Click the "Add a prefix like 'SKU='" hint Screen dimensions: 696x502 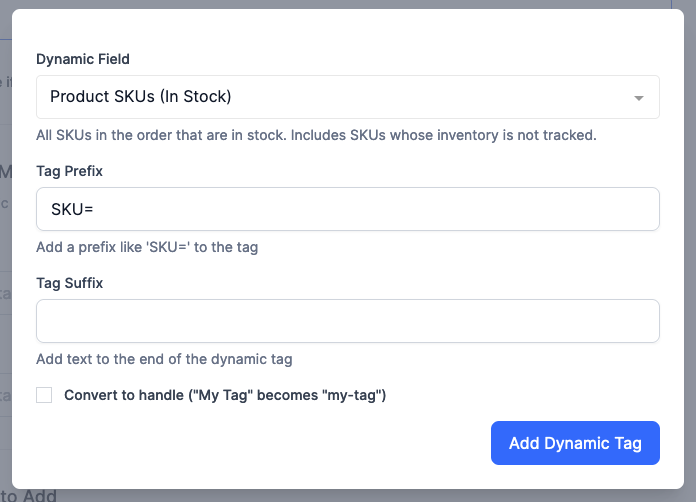pyautogui.click(x=147, y=247)
